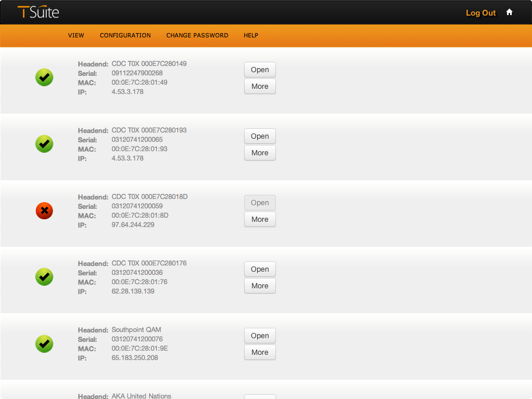Select IP address 65.183.250.208
The width and height of the screenshot is (532, 399).
tap(135, 357)
